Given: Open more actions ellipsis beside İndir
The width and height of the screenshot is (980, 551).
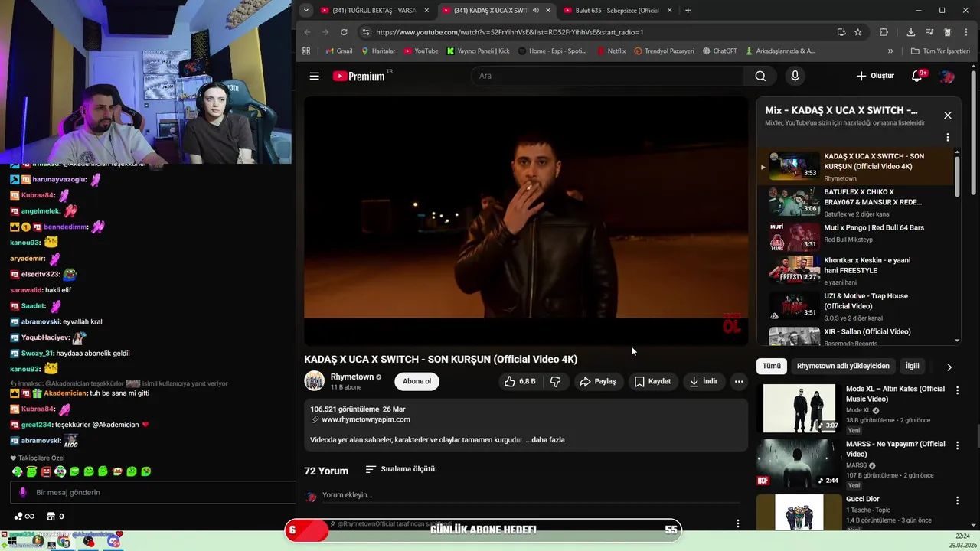Looking at the screenshot, I should [739, 381].
